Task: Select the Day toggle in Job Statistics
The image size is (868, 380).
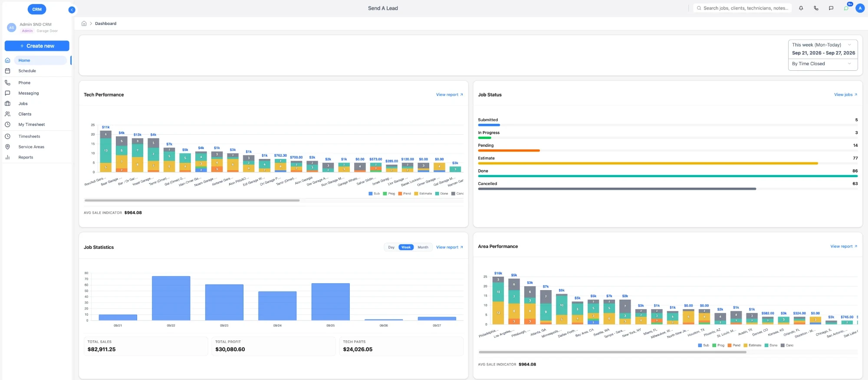Action: (391, 248)
